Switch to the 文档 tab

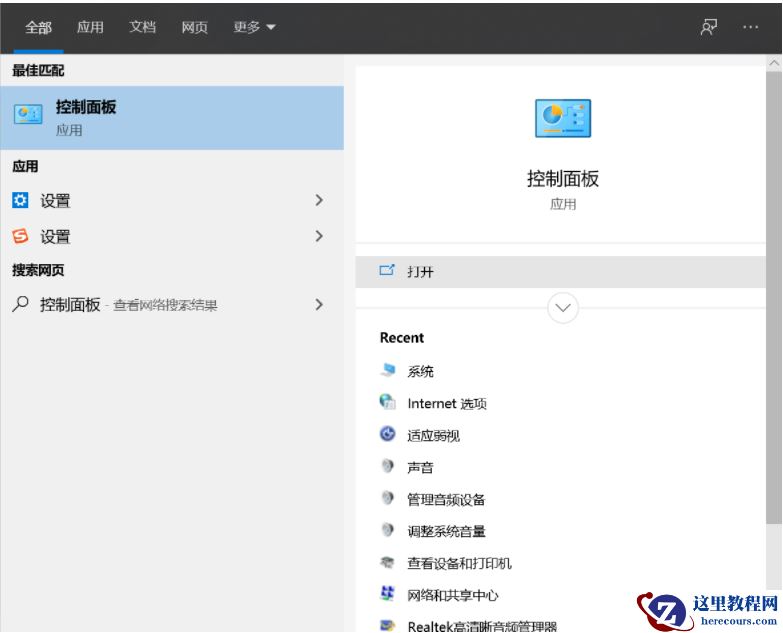[x=142, y=27]
